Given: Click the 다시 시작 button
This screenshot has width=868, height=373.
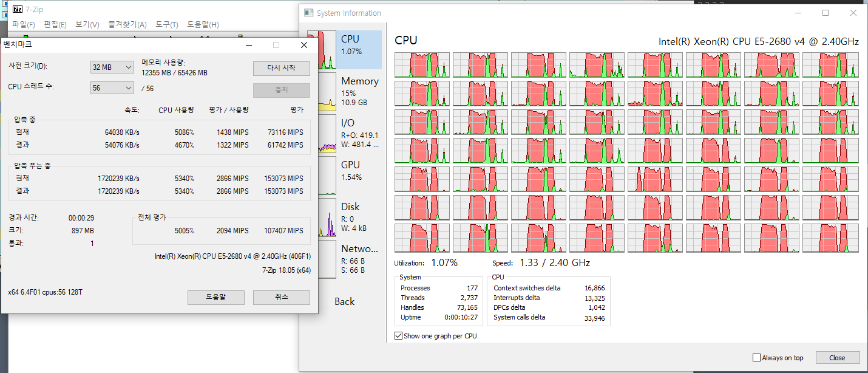Looking at the screenshot, I should tap(281, 68).
